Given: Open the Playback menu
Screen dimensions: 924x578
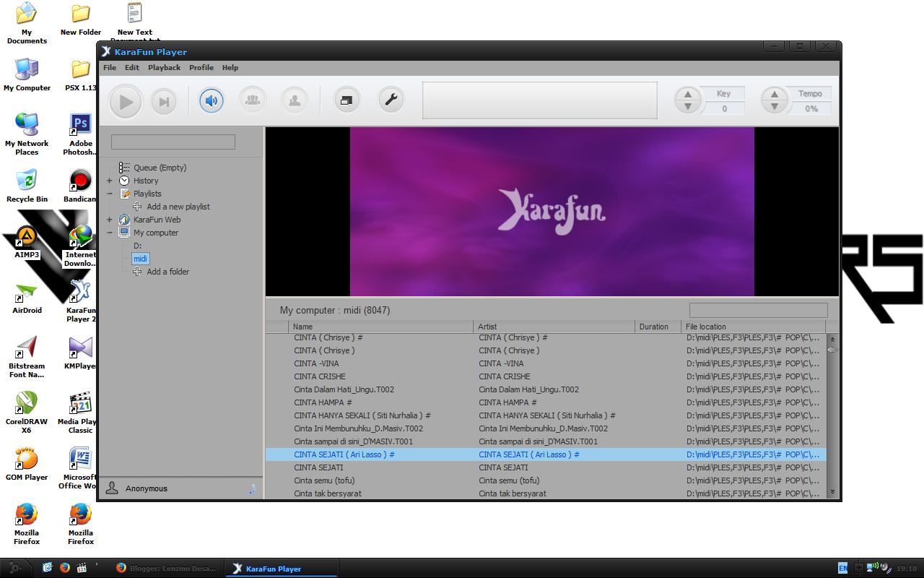Looking at the screenshot, I should coord(165,67).
